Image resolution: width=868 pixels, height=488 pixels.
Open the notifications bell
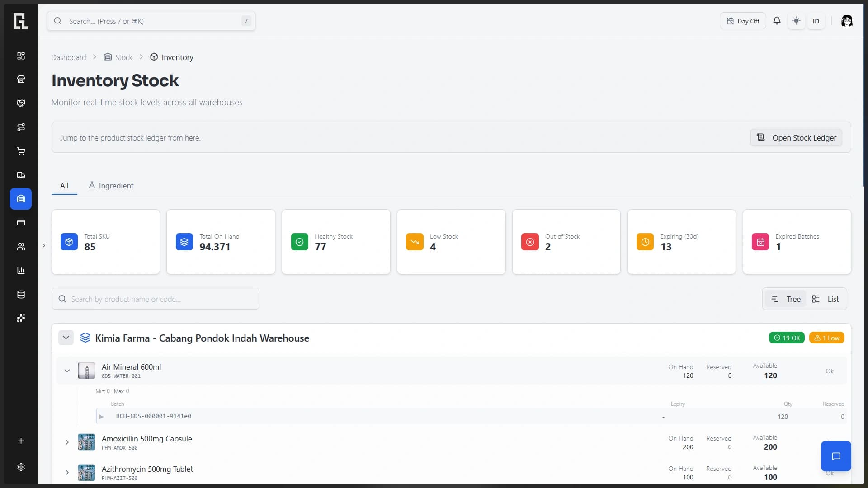(777, 21)
